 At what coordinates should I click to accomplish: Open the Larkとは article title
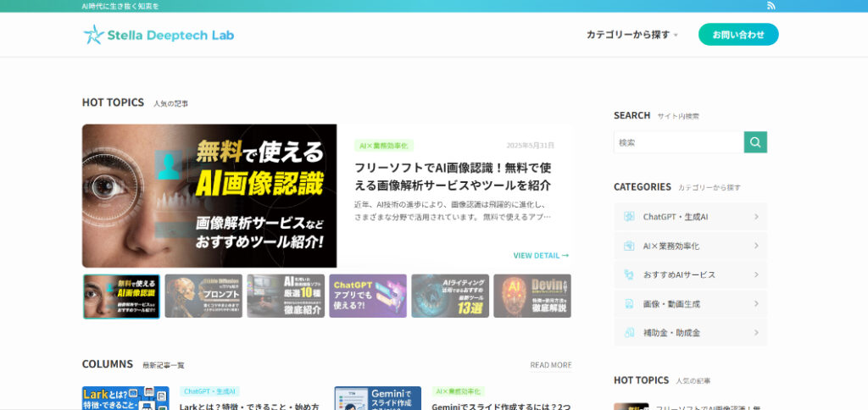pyautogui.click(x=249, y=406)
